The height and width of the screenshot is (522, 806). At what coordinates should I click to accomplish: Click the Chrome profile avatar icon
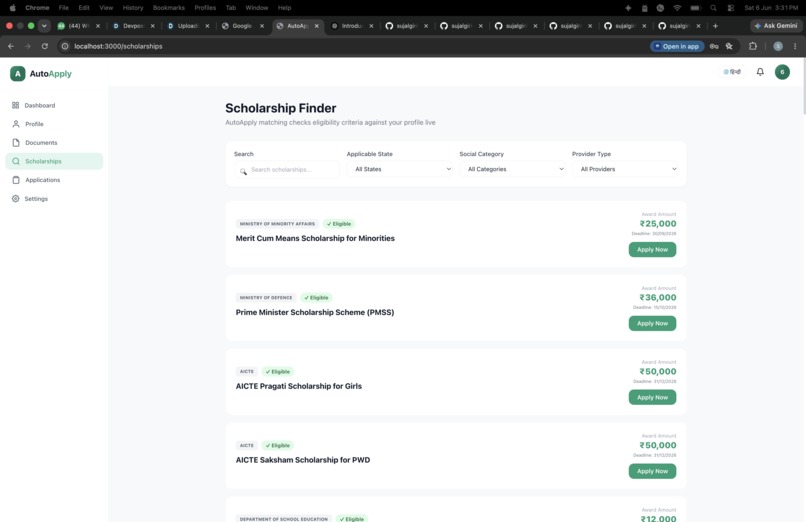coord(778,46)
